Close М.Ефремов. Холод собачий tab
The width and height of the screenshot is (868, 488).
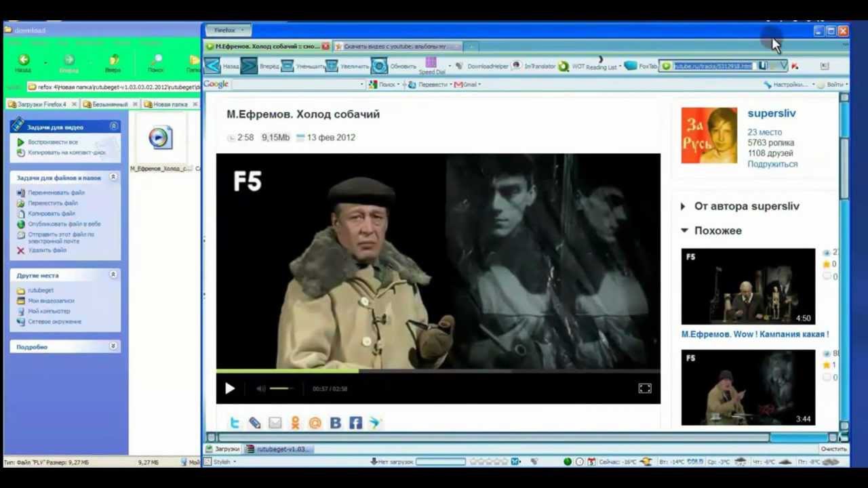tap(325, 47)
